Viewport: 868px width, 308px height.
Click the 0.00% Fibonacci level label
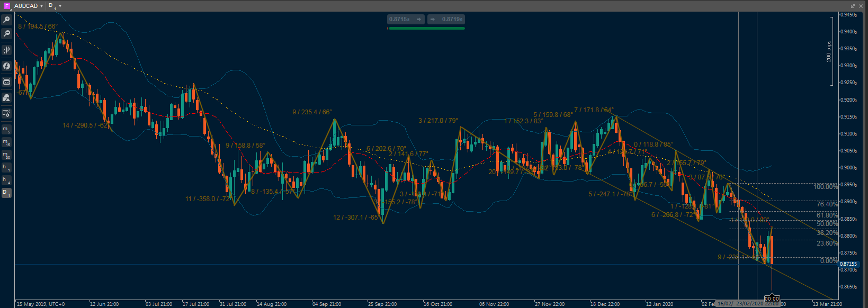(829, 261)
